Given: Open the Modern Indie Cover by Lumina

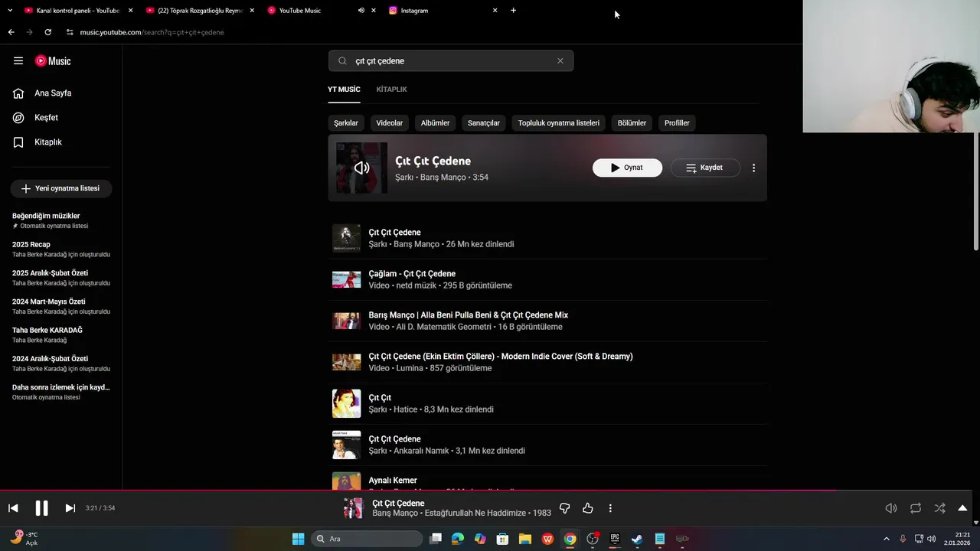Looking at the screenshot, I should 547,362.
